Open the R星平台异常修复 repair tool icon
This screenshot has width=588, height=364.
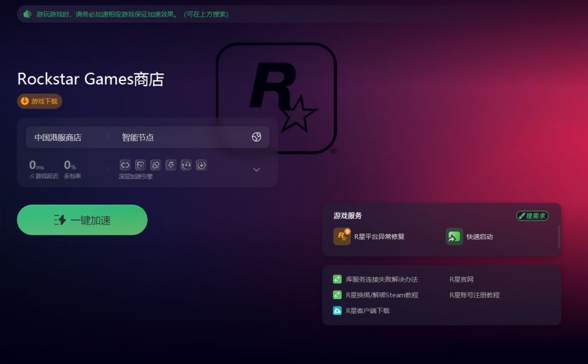click(342, 237)
